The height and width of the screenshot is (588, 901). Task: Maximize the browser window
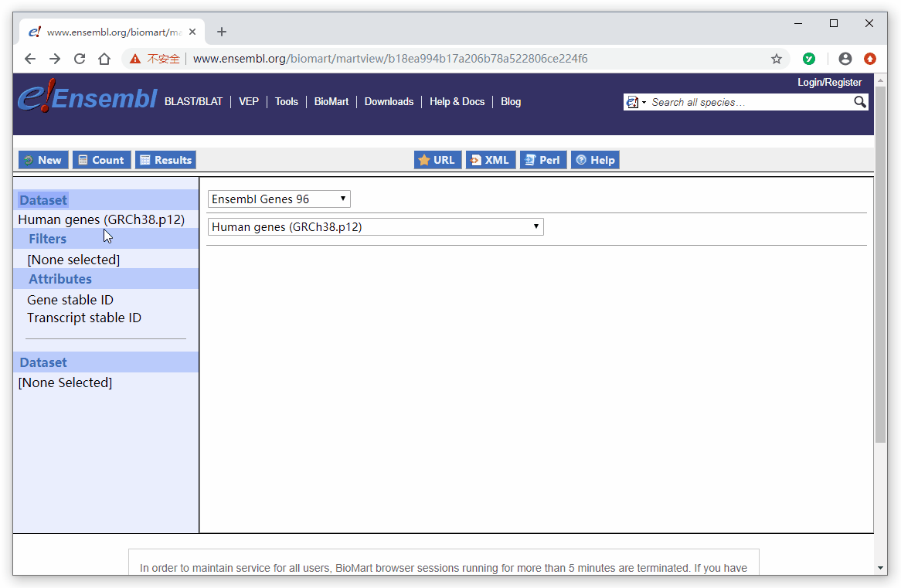[834, 23]
